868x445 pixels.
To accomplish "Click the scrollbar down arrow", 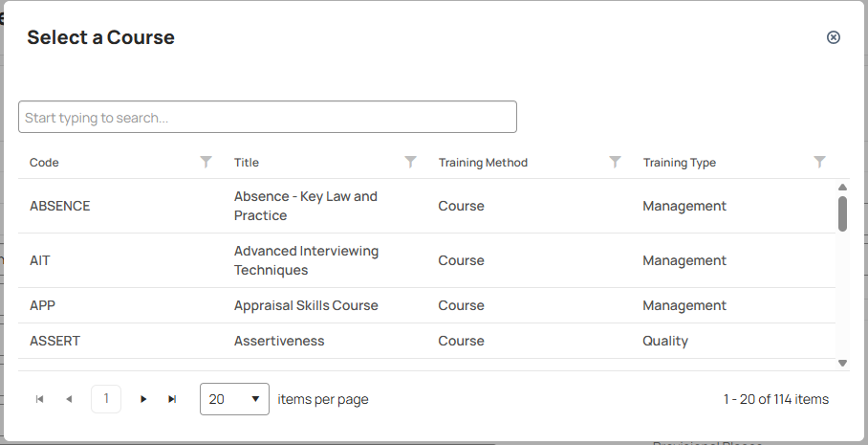I will pos(842,363).
